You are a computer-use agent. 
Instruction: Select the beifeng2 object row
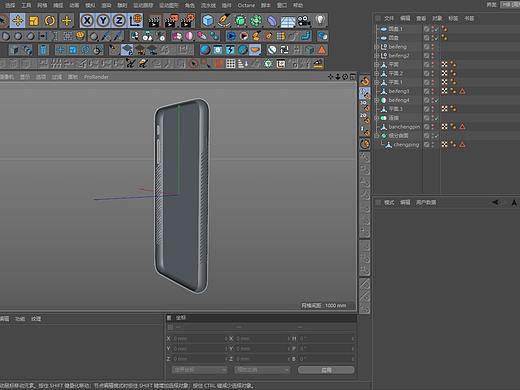399,56
